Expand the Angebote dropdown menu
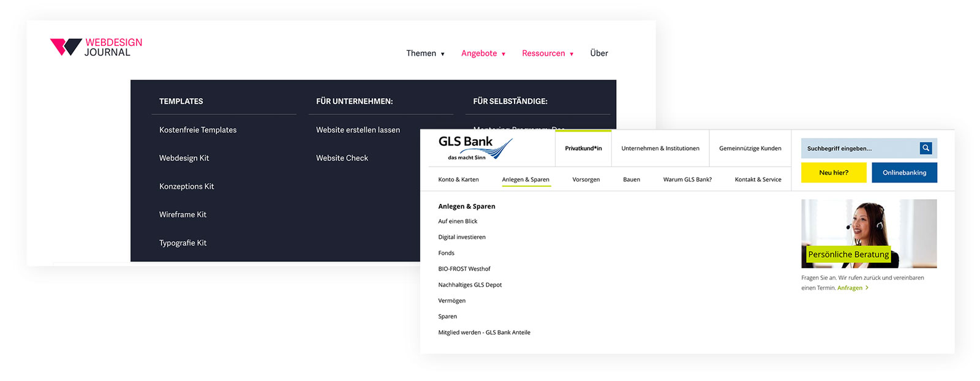 (483, 53)
